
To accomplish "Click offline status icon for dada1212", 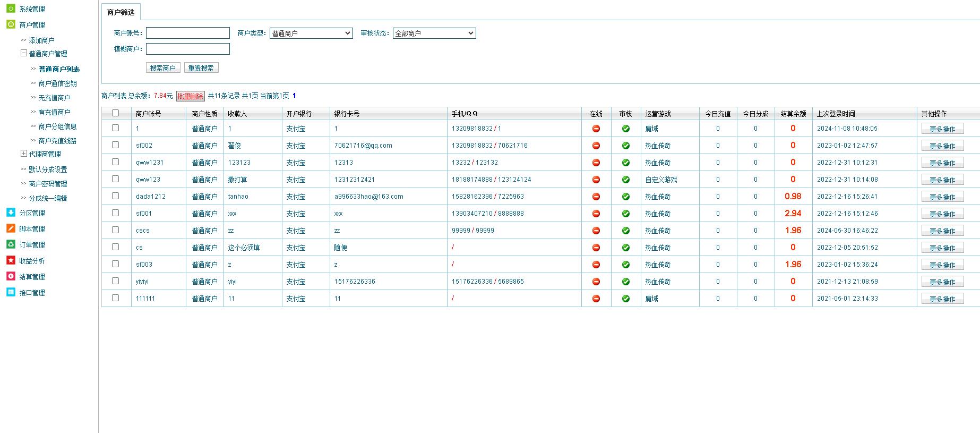I will [x=596, y=197].
